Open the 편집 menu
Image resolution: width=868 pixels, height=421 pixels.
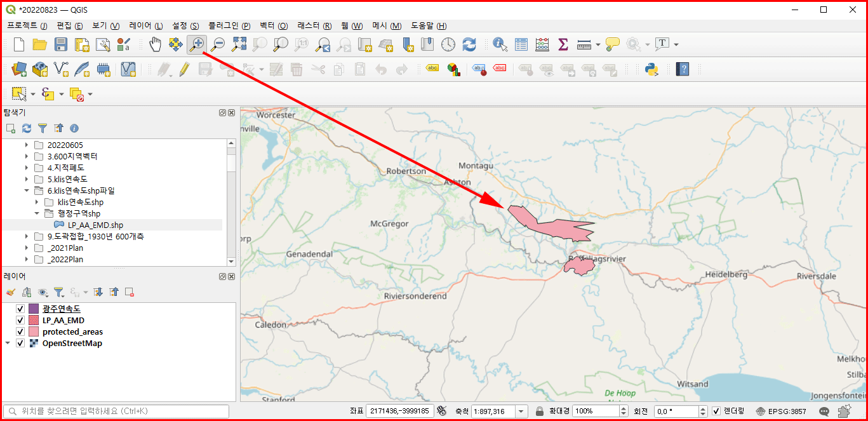[x=70, y=26]
